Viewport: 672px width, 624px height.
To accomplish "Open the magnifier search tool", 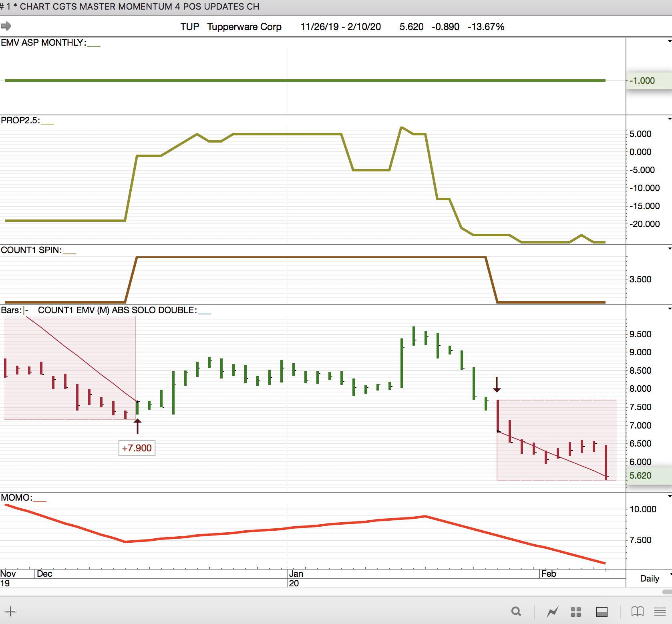I will (x=516, y=612).
